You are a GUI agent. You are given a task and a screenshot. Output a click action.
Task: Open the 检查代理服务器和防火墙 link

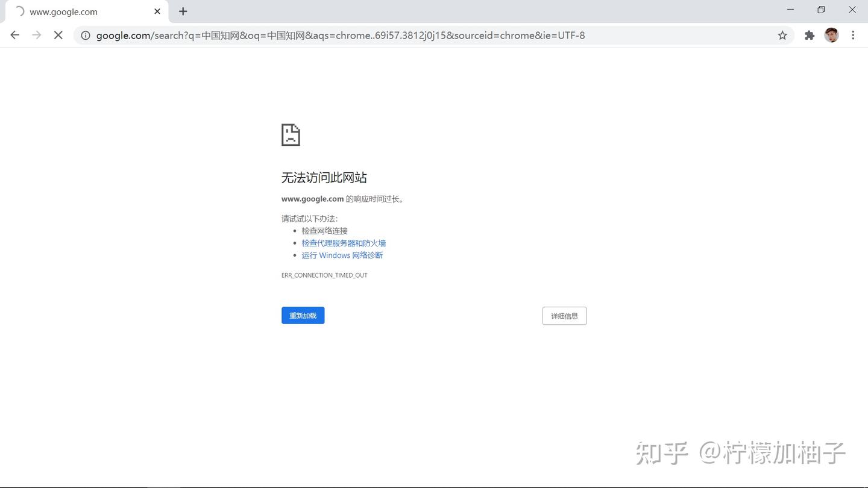pos(344,243)
